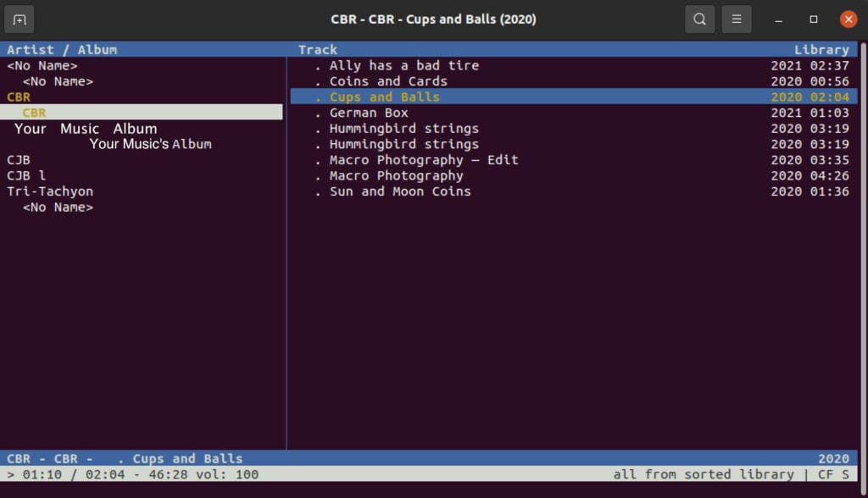
Task: Select the CBR artist entry
Action: pos(19,97)
